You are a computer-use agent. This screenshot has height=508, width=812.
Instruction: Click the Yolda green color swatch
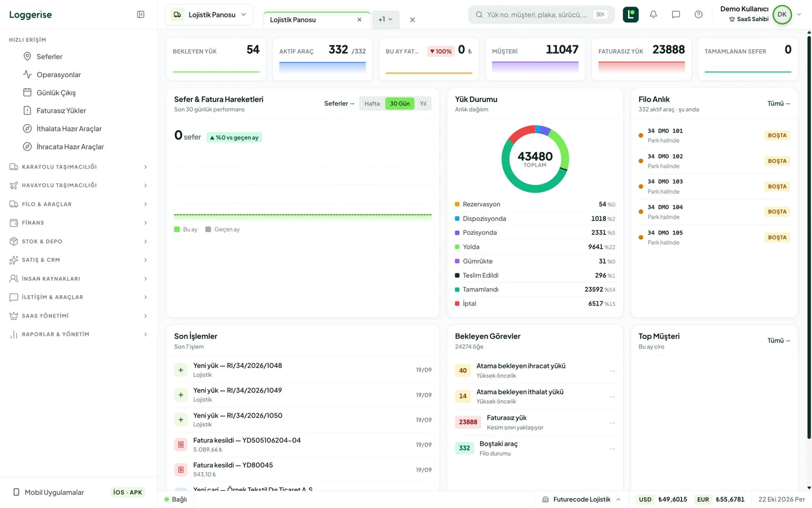[x=457, y=247]
